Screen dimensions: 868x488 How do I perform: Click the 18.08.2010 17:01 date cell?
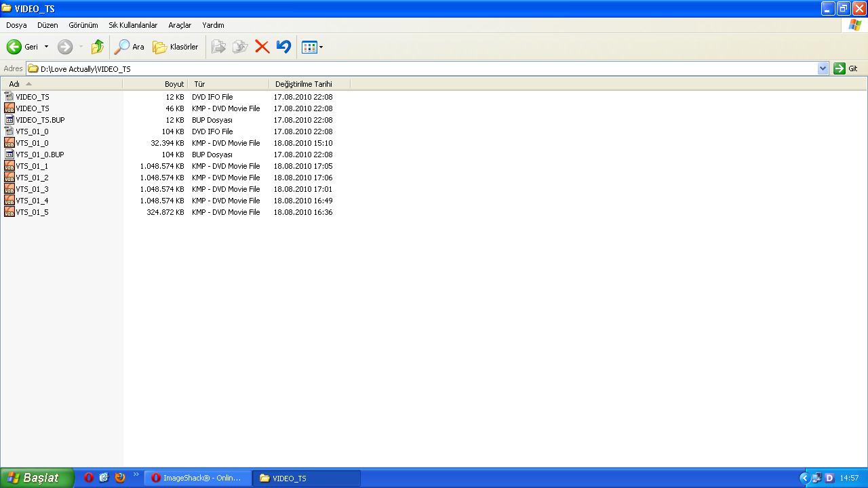(x=303, y=189)
